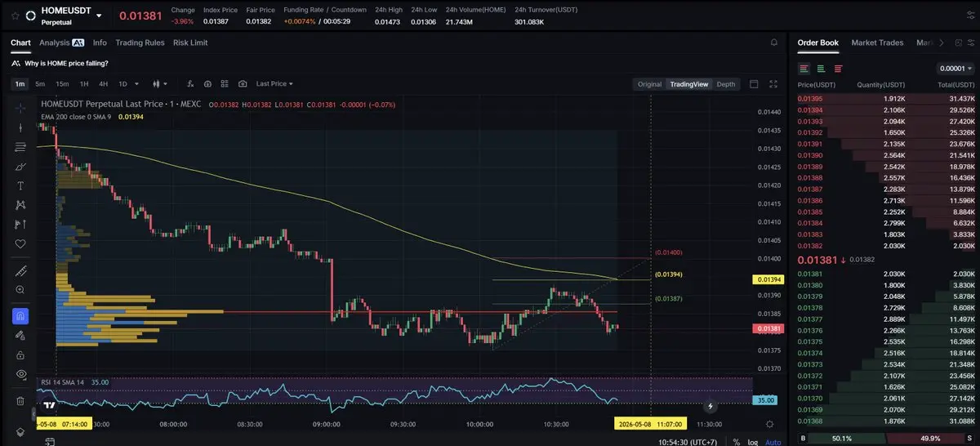The height and width of the screenshot is (446, 980).
Task: Toggle the stay-in-drawing-mode pencil lock icon
Action: click(x=20, y=335)
